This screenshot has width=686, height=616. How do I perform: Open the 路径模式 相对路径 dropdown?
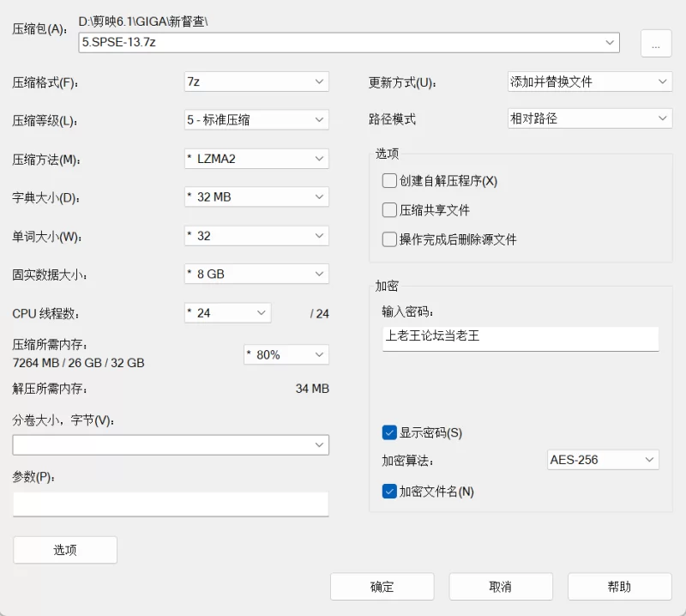pyautogui.click(x=589, y=118)
